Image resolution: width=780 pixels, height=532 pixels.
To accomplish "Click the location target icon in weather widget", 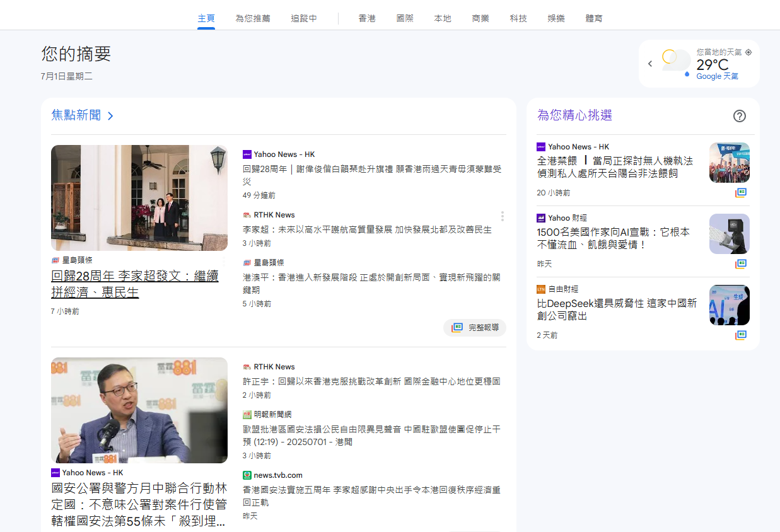I will point(748,52).
